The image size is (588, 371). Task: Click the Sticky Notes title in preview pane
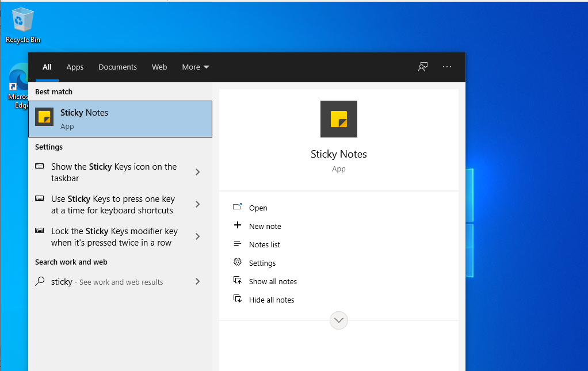coord(339,154)
